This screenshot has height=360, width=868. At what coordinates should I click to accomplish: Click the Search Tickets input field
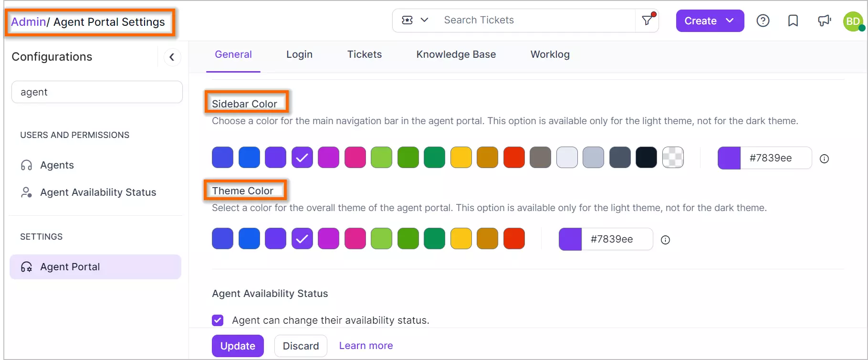click(534, 20)
